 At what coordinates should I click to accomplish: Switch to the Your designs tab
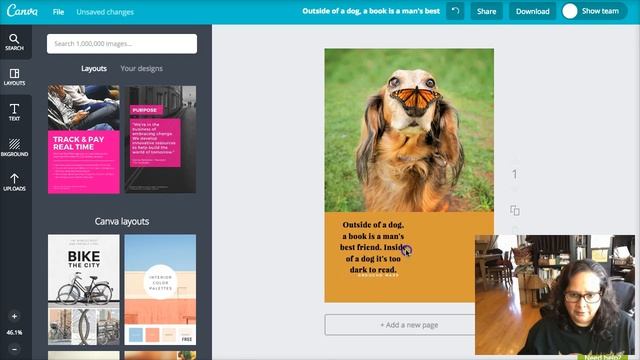click(x=142, y=69)
